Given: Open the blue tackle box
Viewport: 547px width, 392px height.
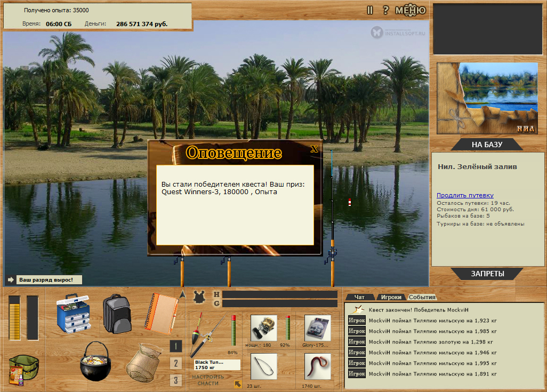Looking at the screenshot, I should (x=73, y=313).
